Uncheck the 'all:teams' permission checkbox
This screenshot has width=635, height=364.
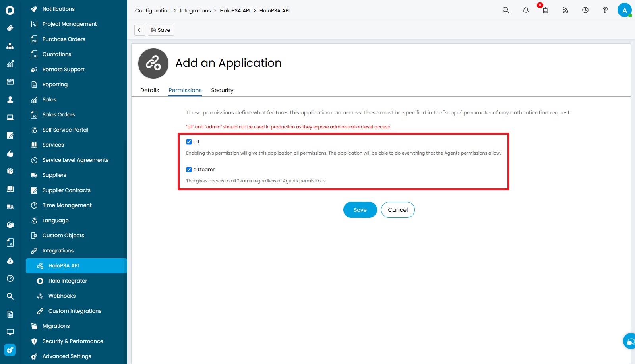(189, 170)
